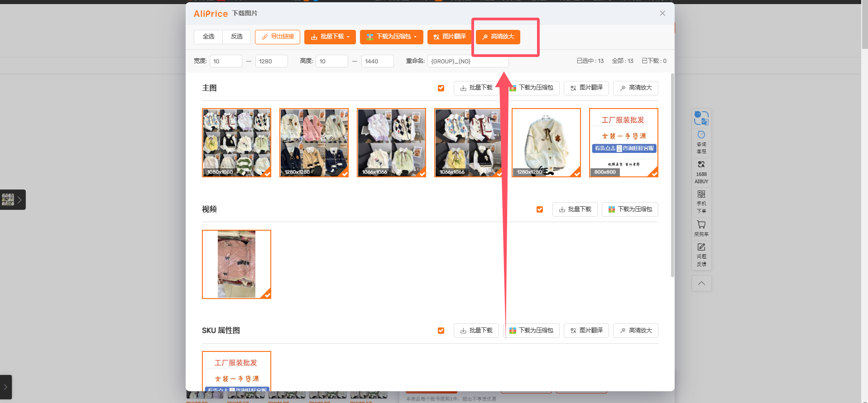The height and width of the screenshot is (403, 868).
Task: Focus the minimum width input field
Action: click(226, 61)
